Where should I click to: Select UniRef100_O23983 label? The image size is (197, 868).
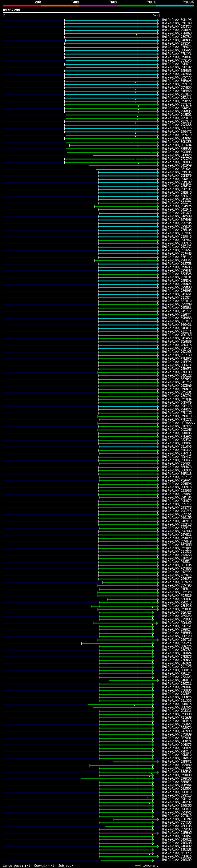[x=177, y=491]
